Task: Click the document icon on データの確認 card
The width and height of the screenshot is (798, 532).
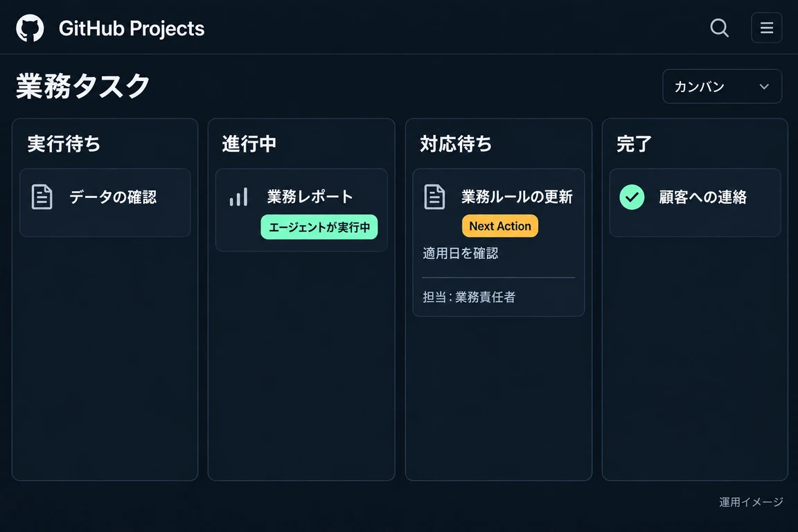Action: point(42,197)
